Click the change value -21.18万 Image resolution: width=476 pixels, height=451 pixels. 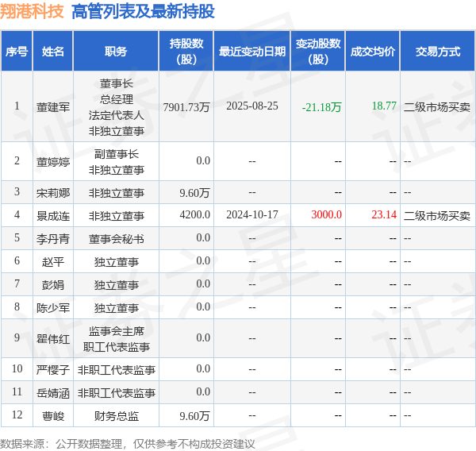coord(322,107)
